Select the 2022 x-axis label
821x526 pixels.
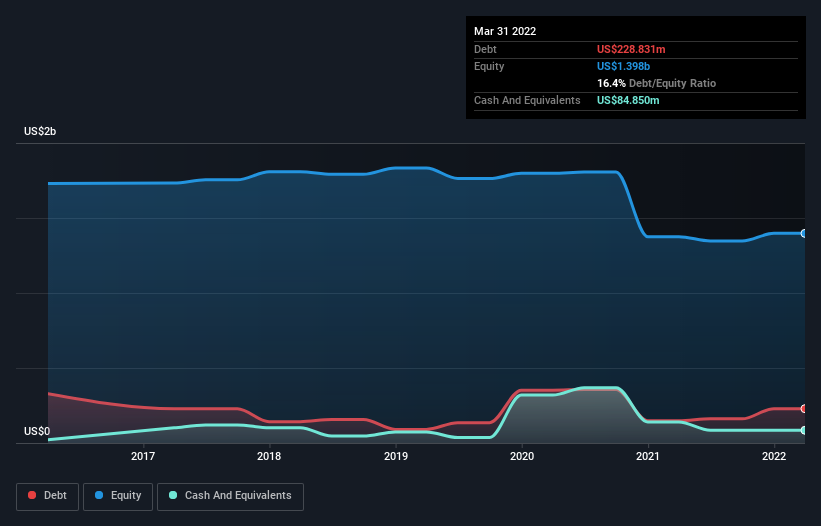click(x=774, y=456)
